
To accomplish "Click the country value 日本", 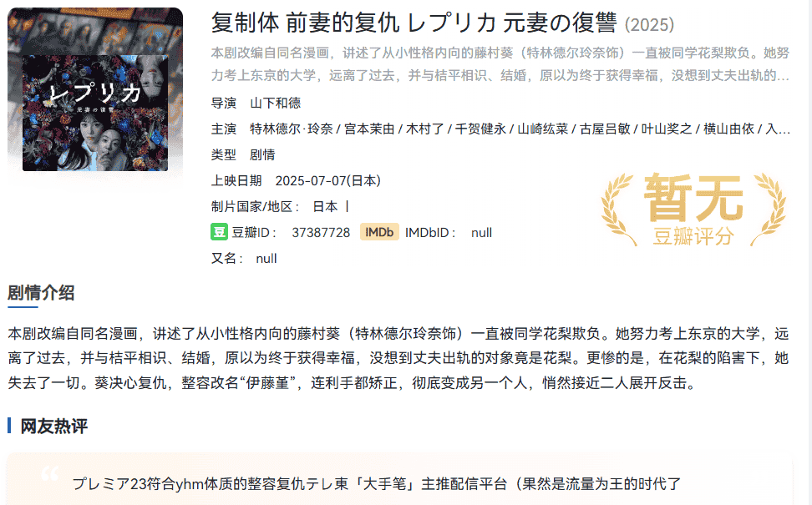I will coord(325,206).
